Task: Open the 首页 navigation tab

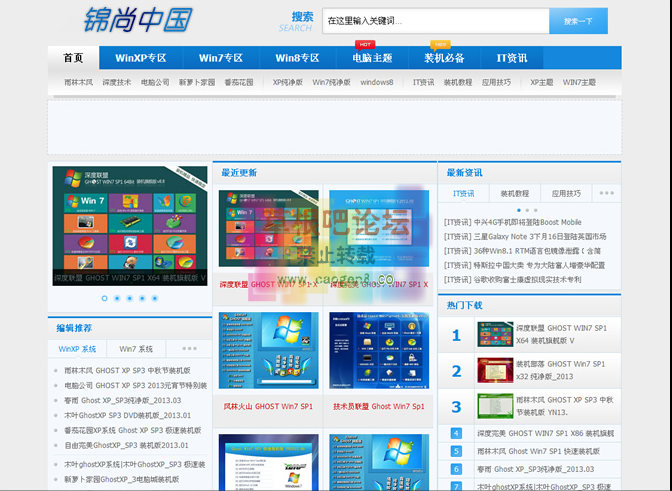Action: [x=73, y=58]
